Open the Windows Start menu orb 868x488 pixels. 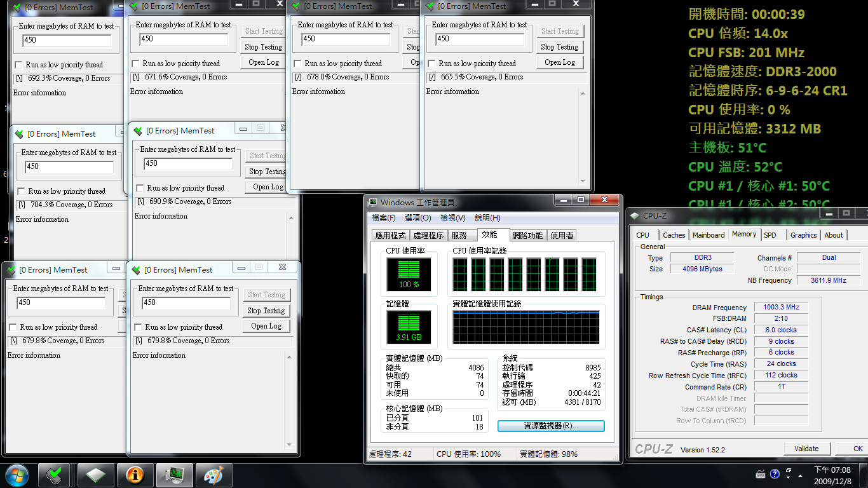pyautogui.click(x=17, y=475)
